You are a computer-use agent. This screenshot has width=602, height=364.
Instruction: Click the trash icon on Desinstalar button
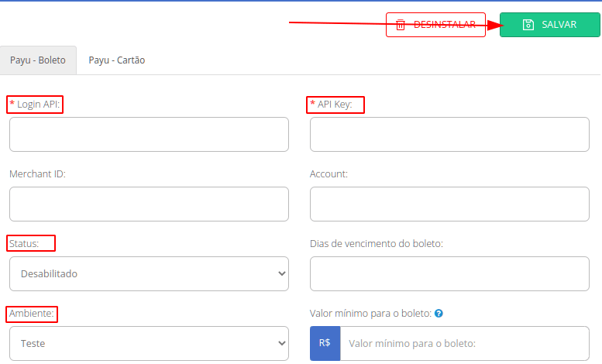401,25
